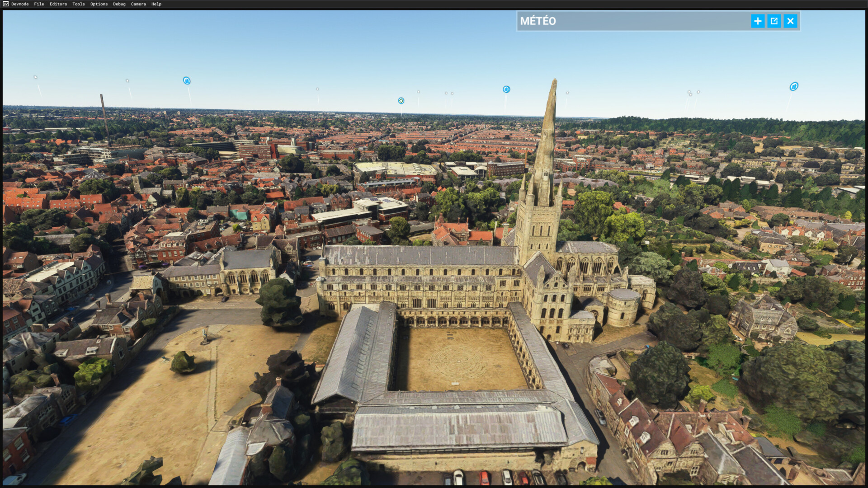Close the MÉTÉO weather panel

point(790,21)
